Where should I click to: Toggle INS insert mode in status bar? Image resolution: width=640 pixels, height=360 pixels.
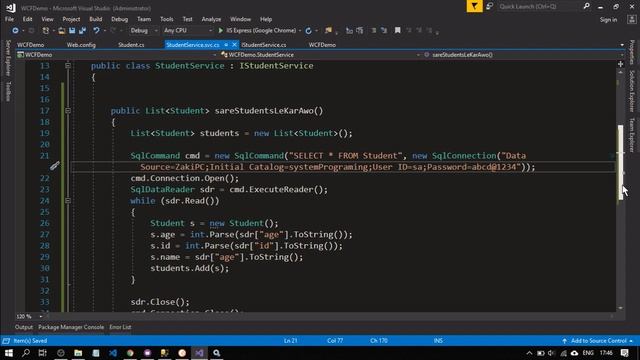438,340
